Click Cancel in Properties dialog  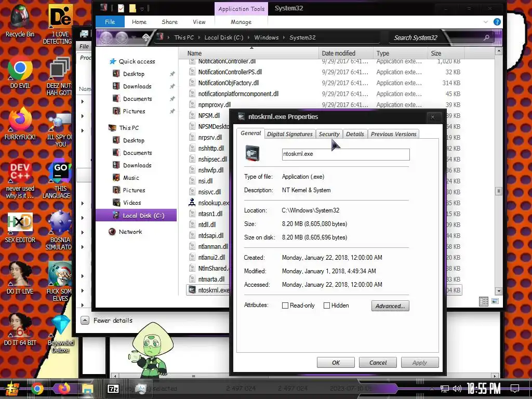378,362
